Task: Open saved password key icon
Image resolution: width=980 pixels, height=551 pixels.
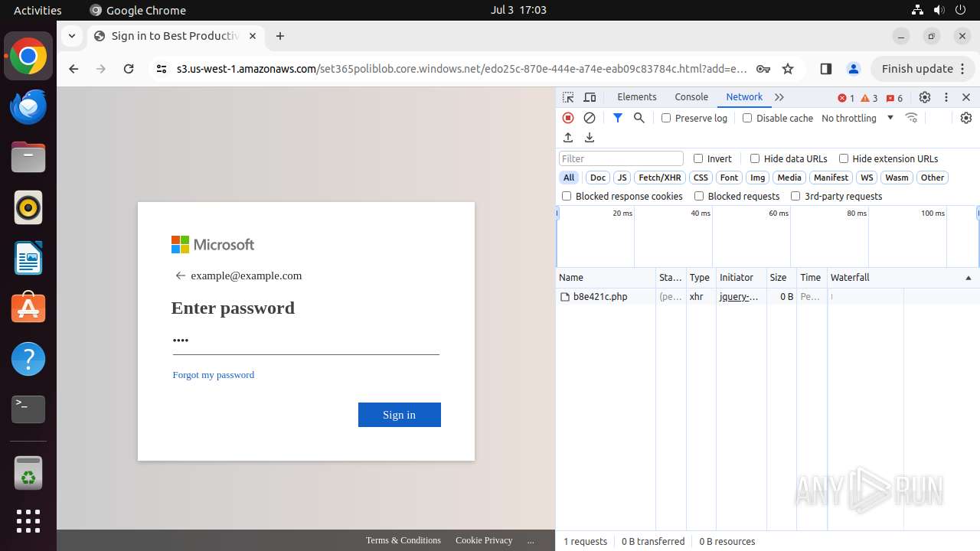Action: [763, 69]
